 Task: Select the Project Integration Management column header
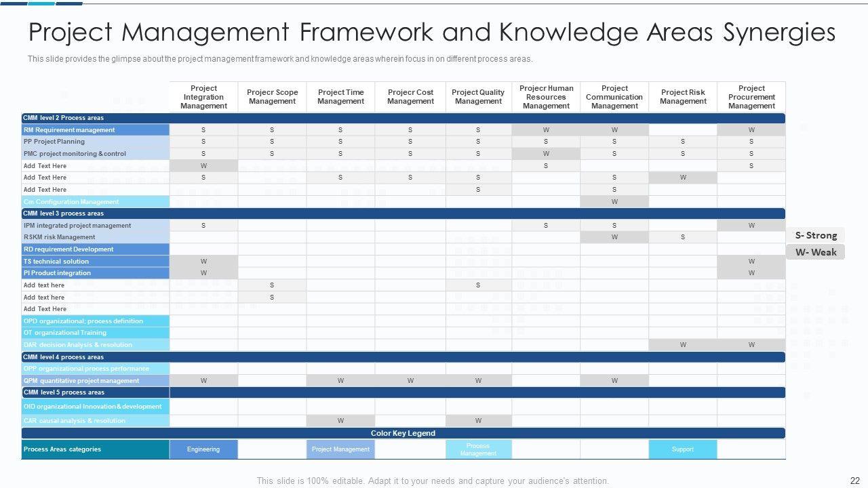tap(203, 97)
